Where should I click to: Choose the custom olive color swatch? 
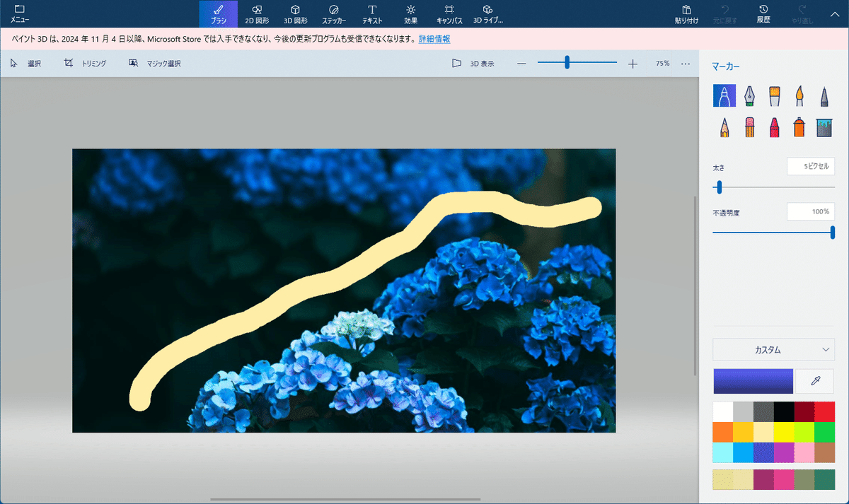804,479
